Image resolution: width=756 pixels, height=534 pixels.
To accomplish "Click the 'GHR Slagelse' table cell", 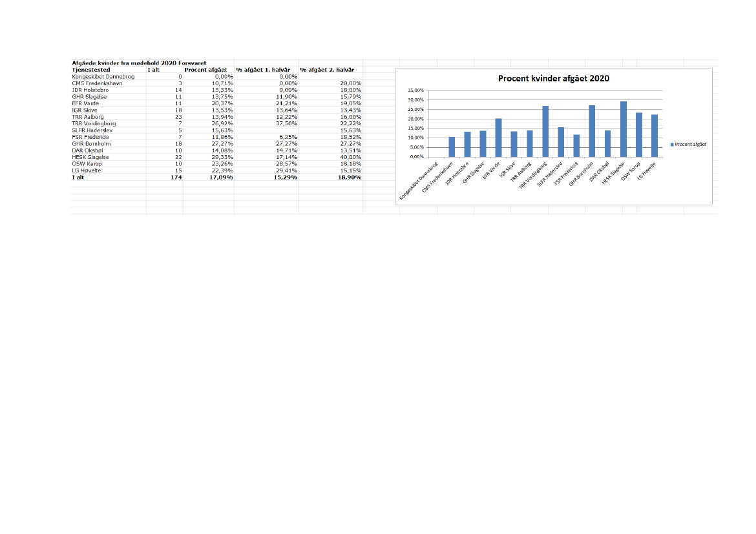I will (x=89, y=96).
